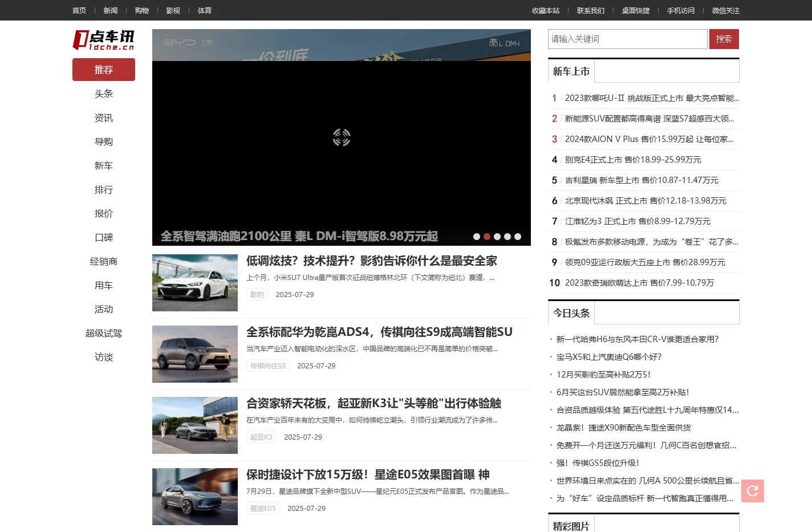This screenshot has height=532, width=812.
Task: Open 体育 in the top bar
Action: coord(205,10)
